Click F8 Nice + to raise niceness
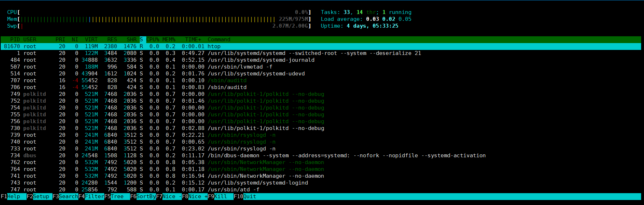644x205 pixels. click(x=195, y=196)
